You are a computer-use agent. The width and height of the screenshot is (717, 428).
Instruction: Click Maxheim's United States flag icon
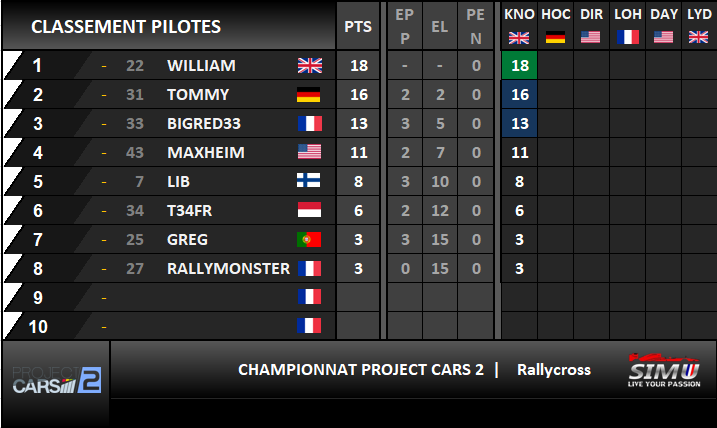(x=309, y=152)
